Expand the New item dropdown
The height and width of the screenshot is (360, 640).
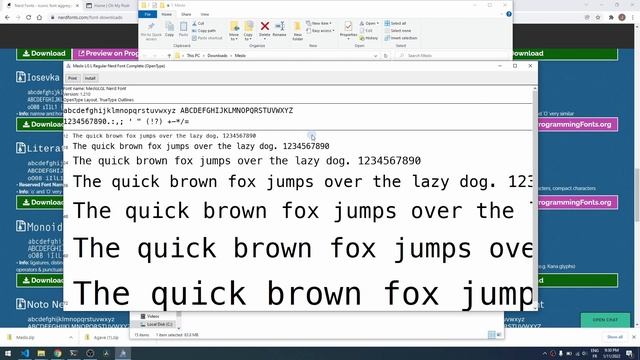click(x=319, y=24)
